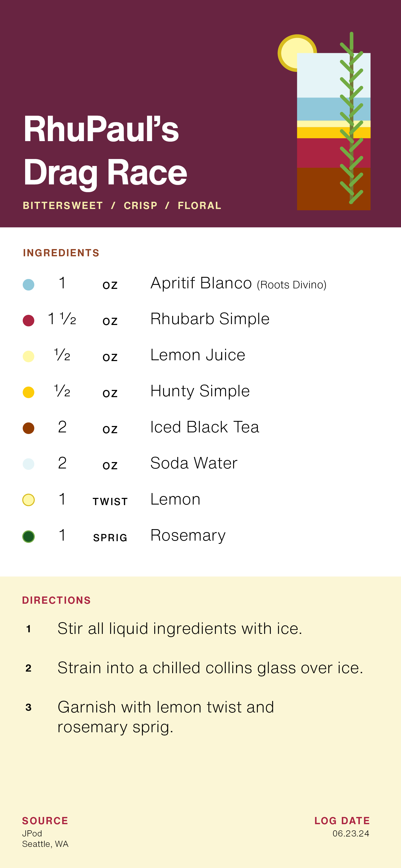Tap the dark green Rosemary dot
Screen dimensions: 401x868
(x=28, y=536)
